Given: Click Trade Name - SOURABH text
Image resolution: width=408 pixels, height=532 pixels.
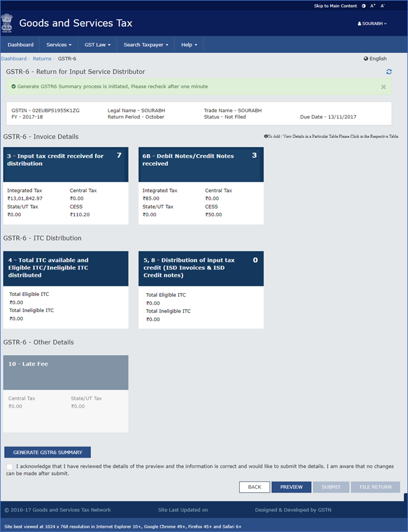Looking at the screenshot, I should point(233,111).
